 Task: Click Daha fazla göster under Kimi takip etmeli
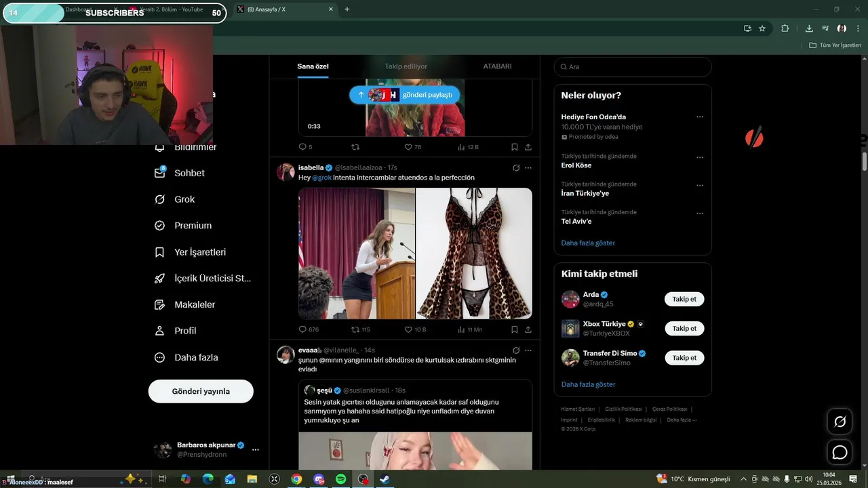(588, 384)
